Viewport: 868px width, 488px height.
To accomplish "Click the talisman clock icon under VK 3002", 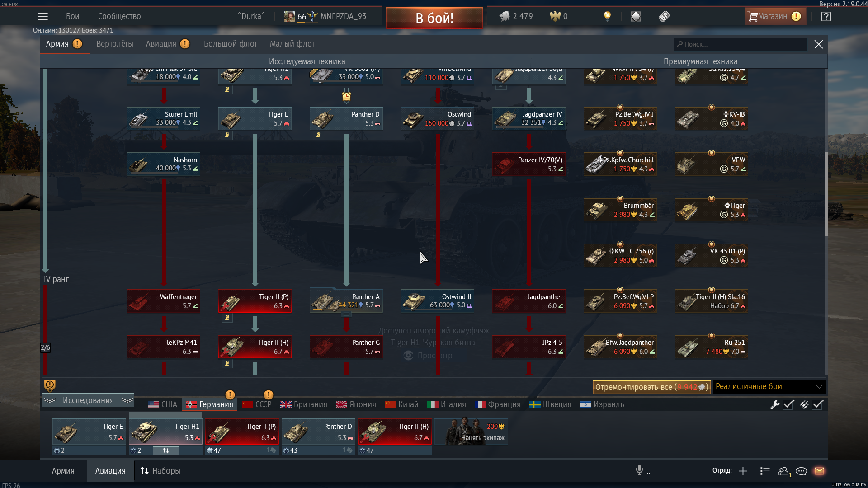I will pyautogui.click(x=346, y=96).
